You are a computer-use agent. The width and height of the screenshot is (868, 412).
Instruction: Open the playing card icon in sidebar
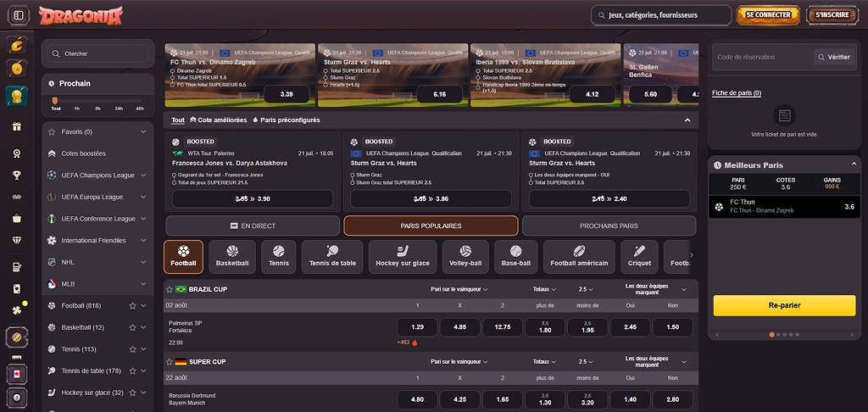coord(17,288)
